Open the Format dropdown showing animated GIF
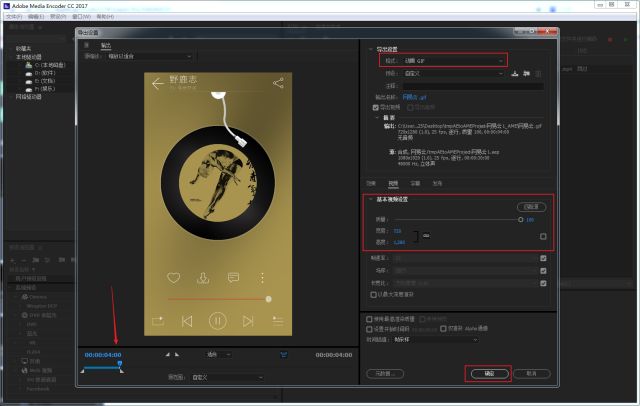The image size is (640, 406). pos(453,61)
